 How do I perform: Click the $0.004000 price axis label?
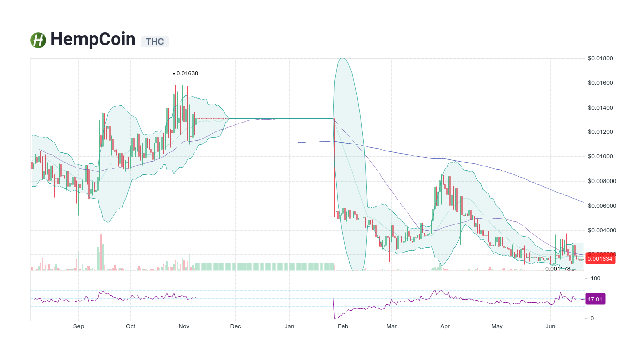602,231
